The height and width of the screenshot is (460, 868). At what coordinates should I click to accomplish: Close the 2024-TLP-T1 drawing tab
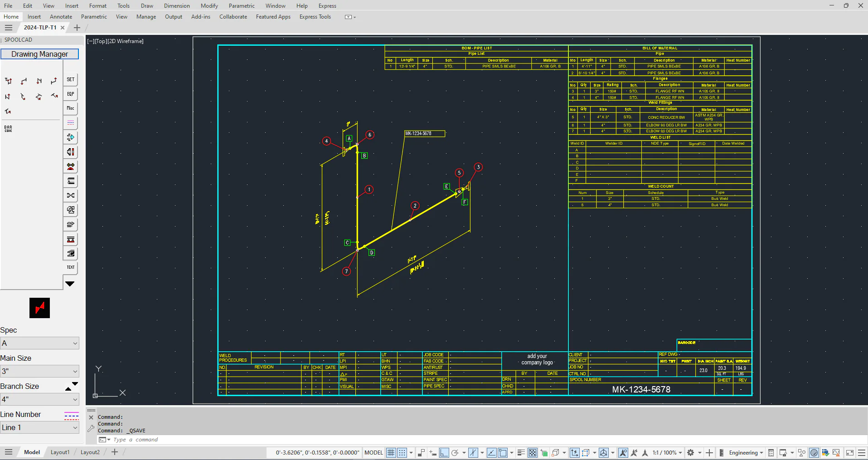point(63,28)
